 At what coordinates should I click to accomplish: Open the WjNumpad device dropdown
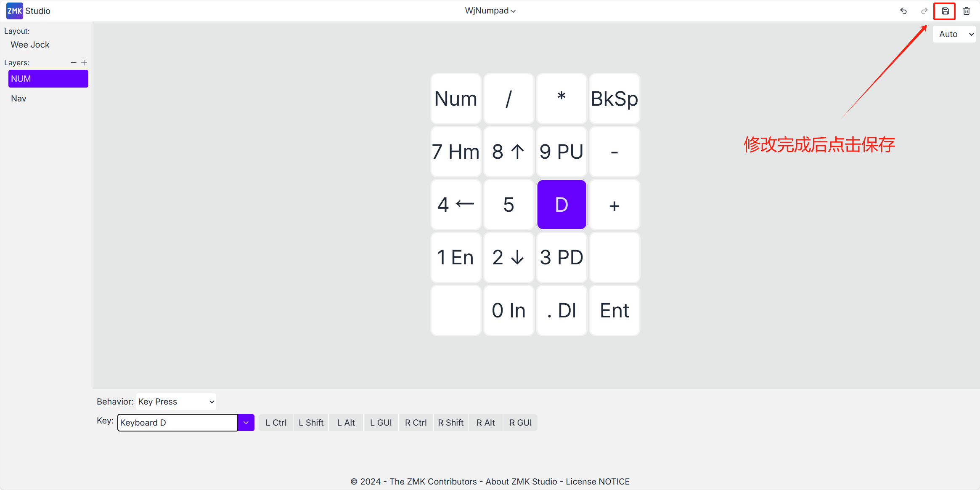coord(490,11)
